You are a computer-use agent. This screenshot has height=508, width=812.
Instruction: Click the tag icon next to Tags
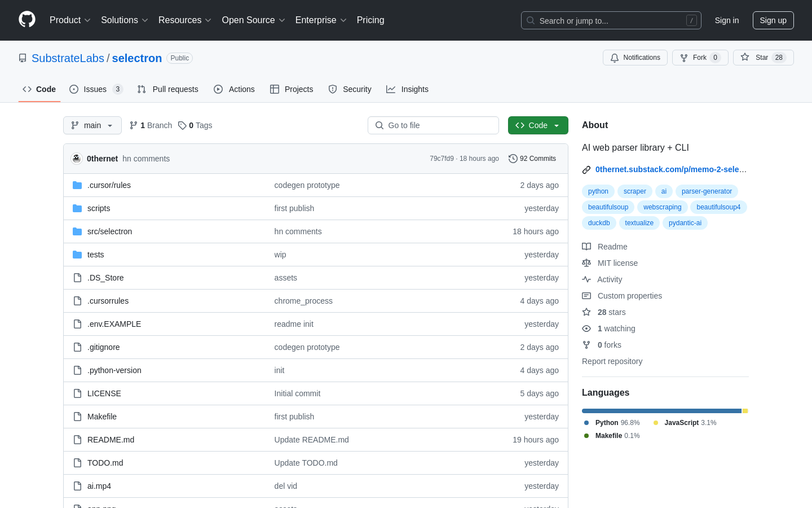click(x=182, y=125)
